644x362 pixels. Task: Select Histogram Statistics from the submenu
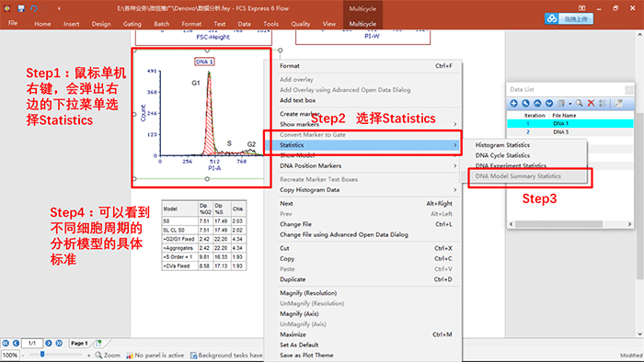[x=502, y=145]
